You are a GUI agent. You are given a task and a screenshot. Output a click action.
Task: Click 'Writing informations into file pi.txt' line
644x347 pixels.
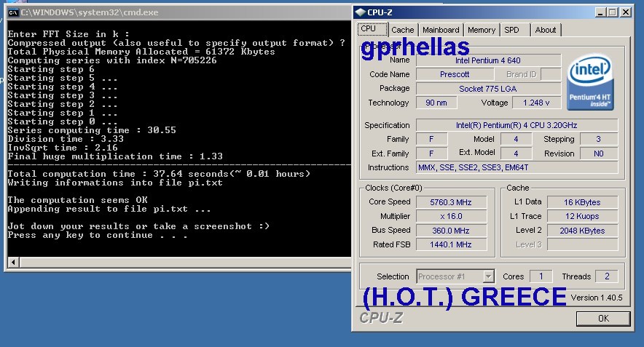[115, 183]
